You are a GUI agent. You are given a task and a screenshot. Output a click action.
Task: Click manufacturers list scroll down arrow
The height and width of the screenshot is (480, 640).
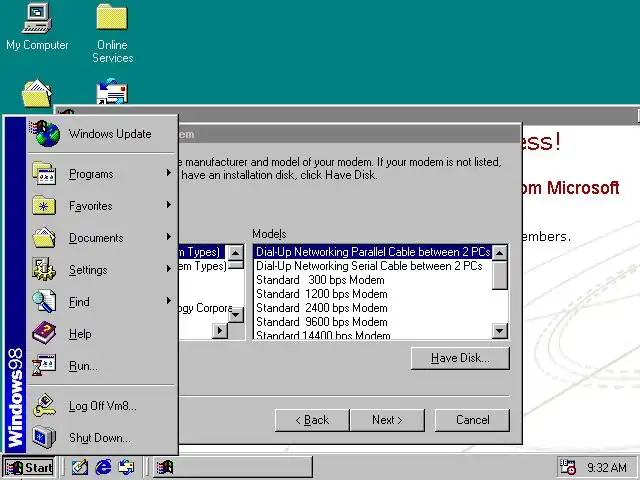pos(236,315)
